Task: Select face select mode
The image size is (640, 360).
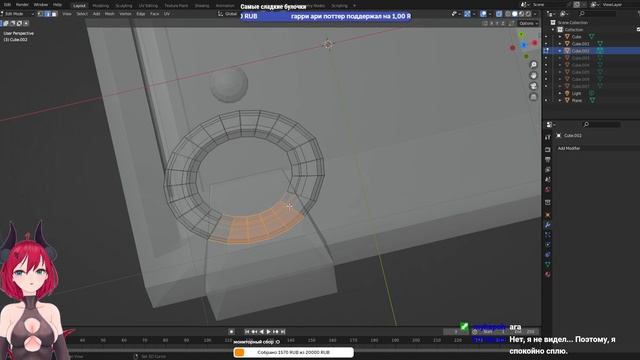Action: coord(54,14)
